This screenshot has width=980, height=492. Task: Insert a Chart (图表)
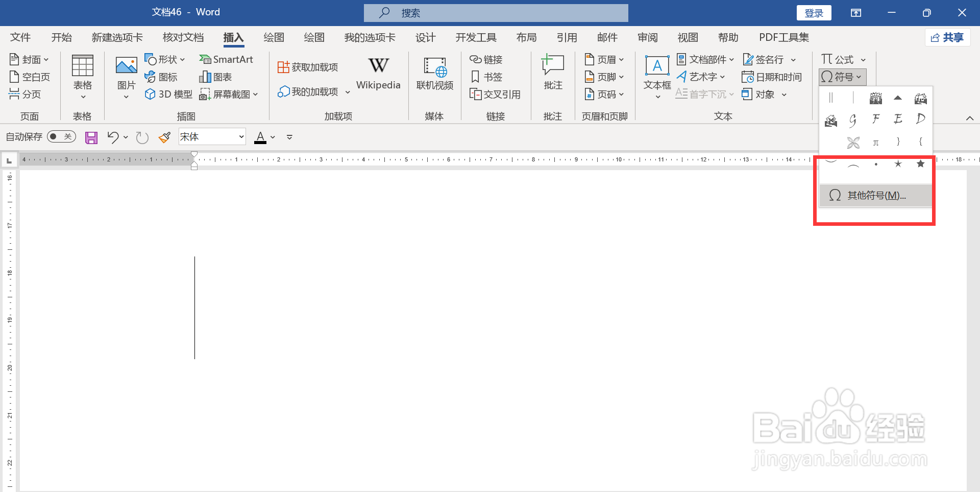pos(215,77)
